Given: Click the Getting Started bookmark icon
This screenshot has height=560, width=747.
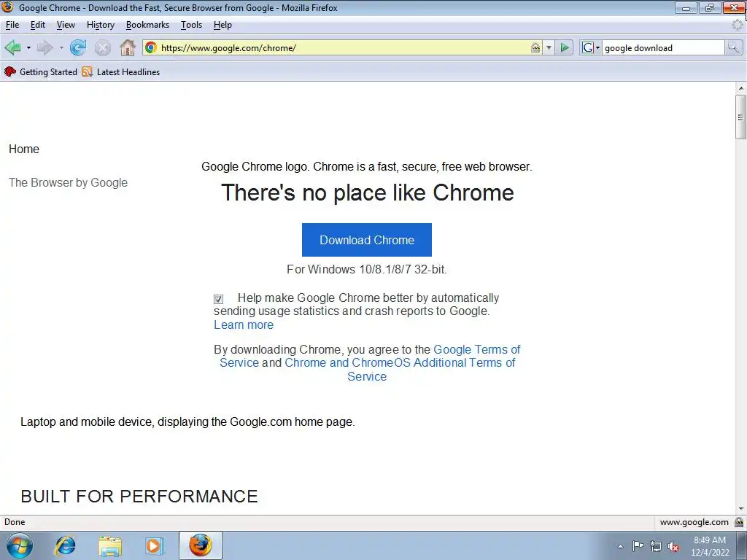Looking at the screenshot, I should [x=10, y=72].
